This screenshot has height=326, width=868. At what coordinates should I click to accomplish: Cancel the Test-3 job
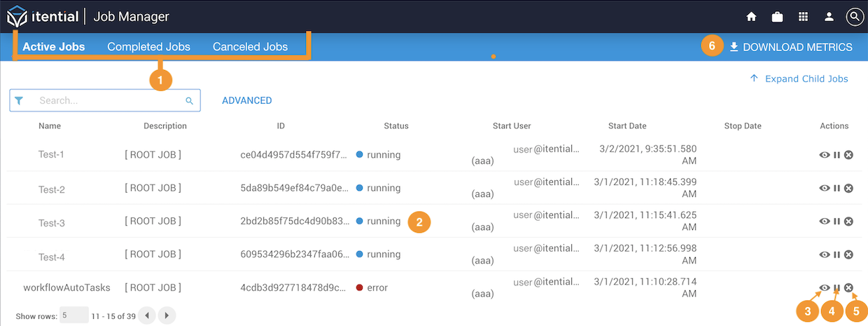point(848,221)
